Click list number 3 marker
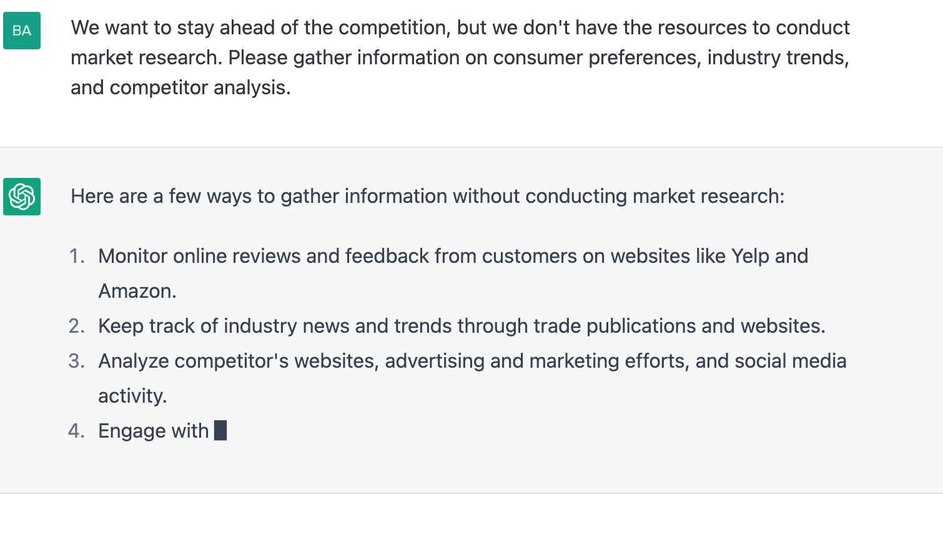 [77, 361]
